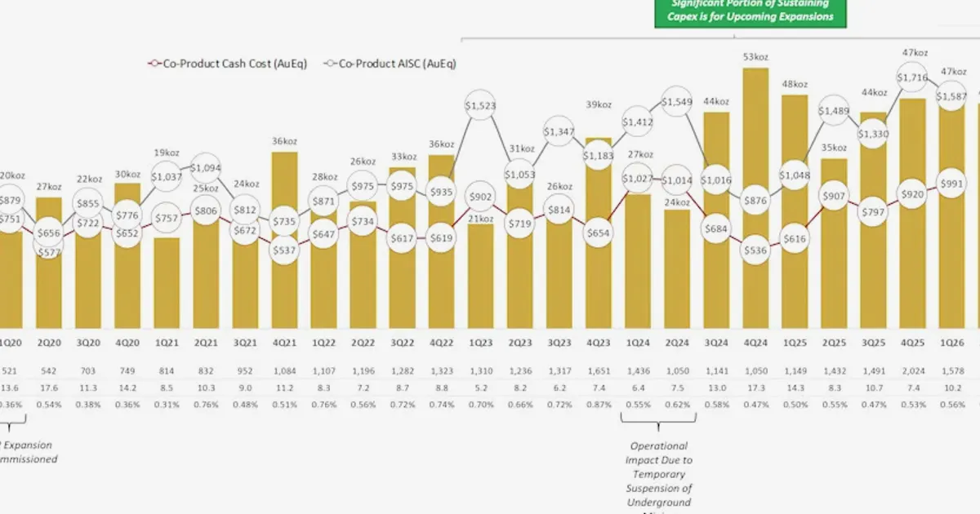980x514 pixels.
Task: Click the $1,053 data label
Action: point(520,175)
